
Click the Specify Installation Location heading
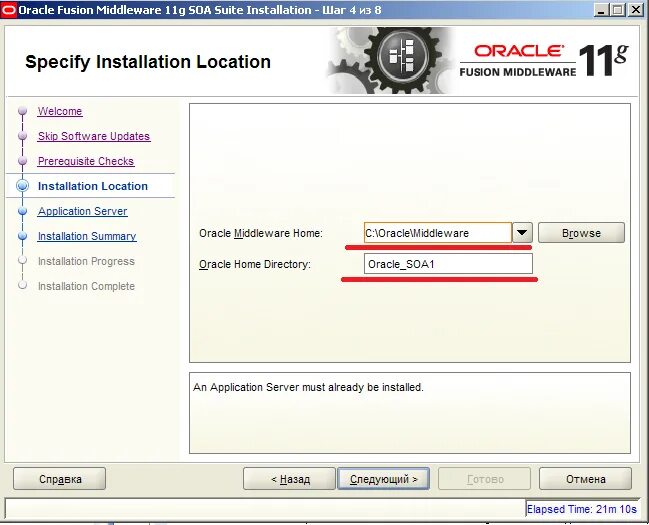(148, 62)
